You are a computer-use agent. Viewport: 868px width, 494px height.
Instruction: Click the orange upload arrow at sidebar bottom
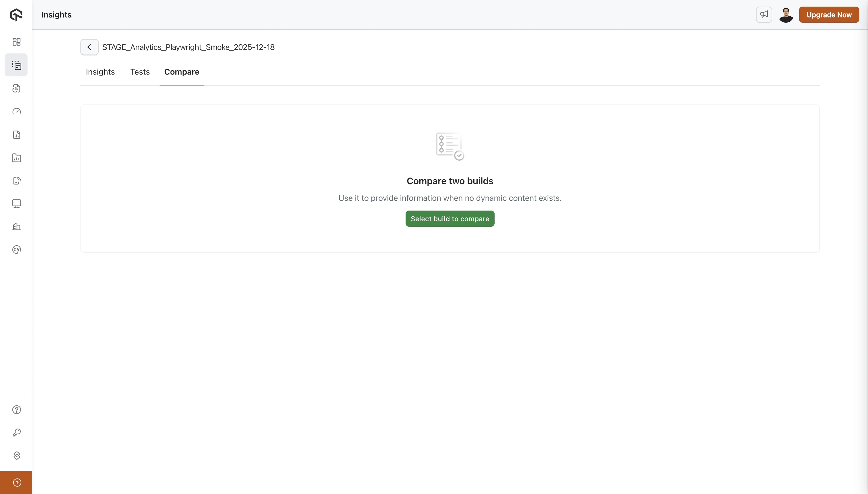point(16,483)
